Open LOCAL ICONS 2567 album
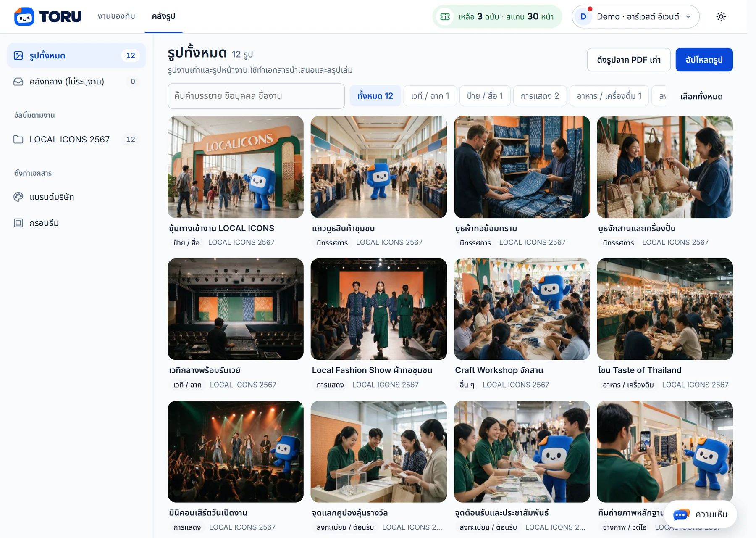Viewport: 756px width, 538px height. tap(76, 139)
